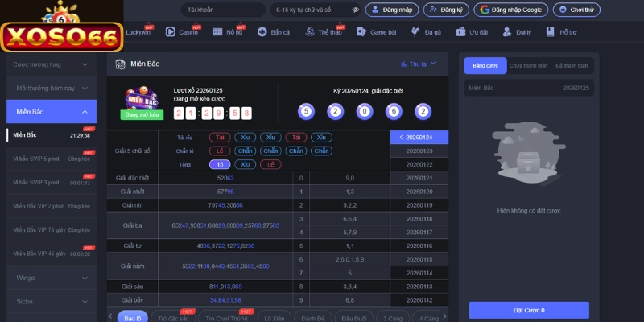Click the Miền Bắc dice icon in header
644x322 pixels.
[x=120, y=64]
